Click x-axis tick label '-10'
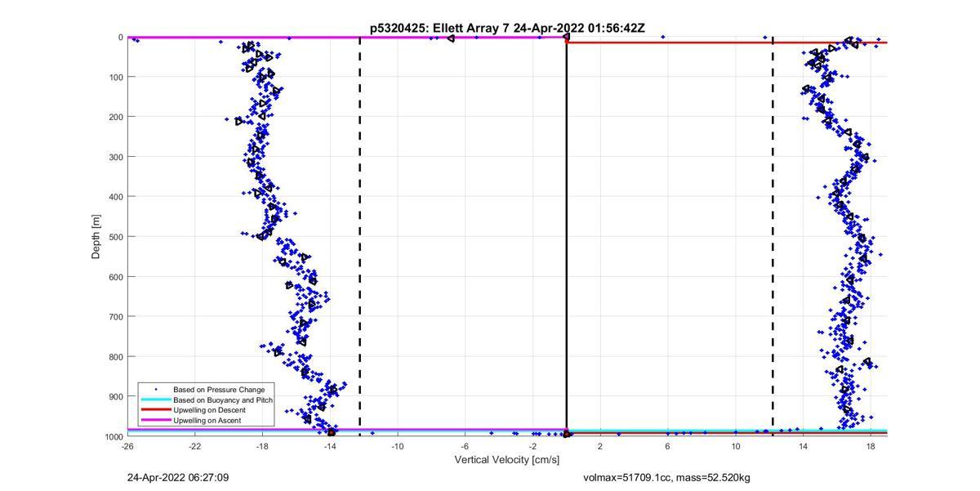Screen dimensions: 980x491 coord(398,446)
